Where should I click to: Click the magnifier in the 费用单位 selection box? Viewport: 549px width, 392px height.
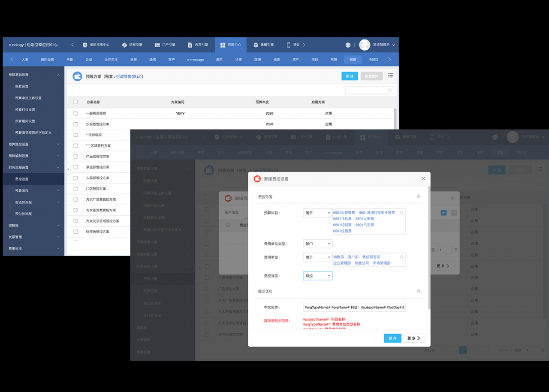pyautogui.click(x=402, y=257)
